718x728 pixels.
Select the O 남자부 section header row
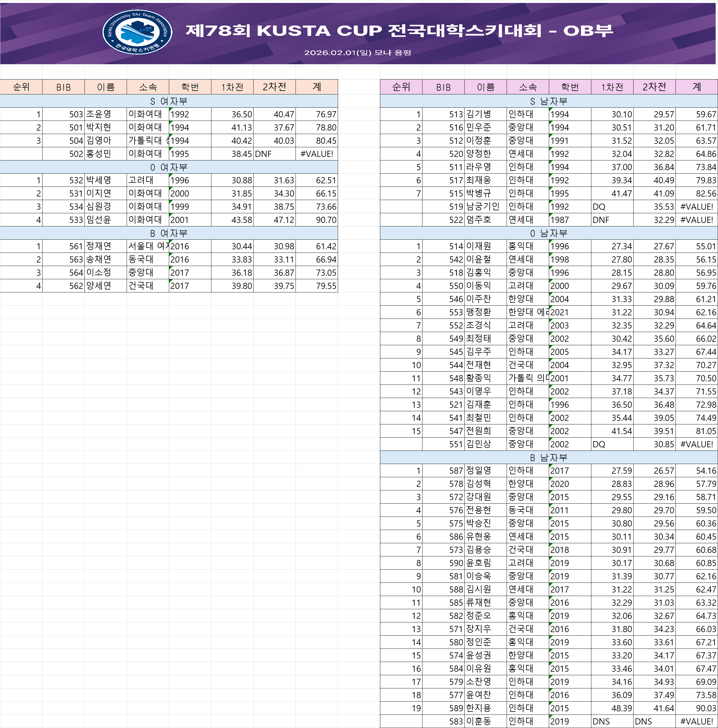click(549, 233)
